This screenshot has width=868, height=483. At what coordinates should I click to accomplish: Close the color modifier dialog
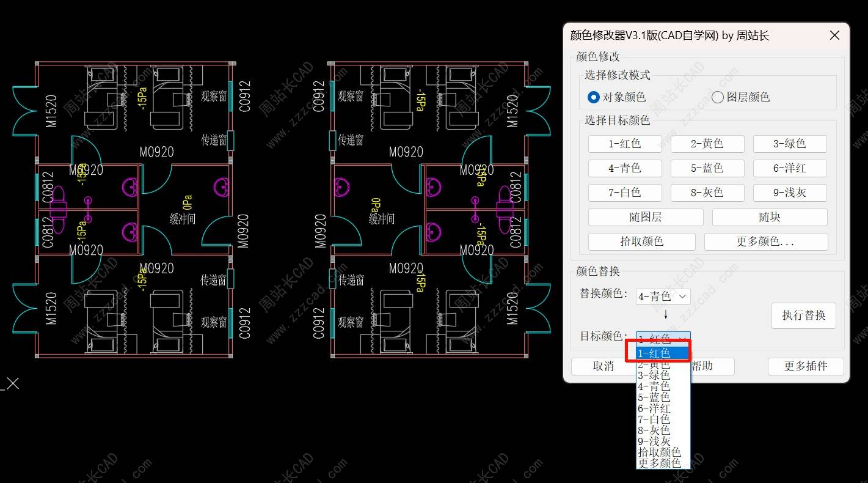tap(834, 35)
